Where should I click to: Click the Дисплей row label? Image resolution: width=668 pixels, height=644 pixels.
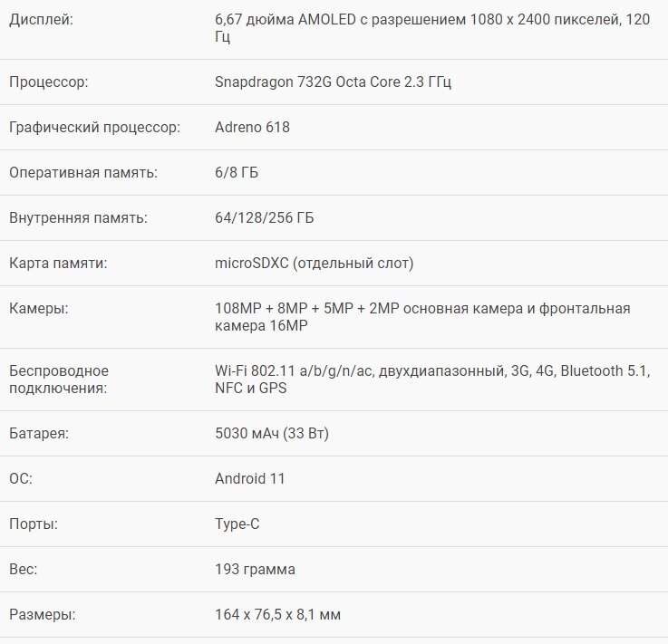[42, 20]
